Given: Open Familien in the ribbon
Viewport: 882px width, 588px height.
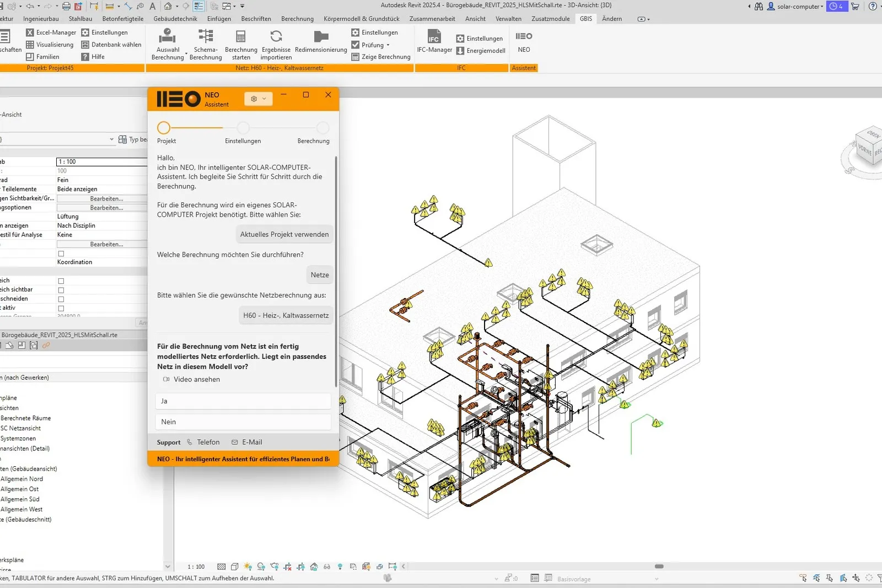Looking at the screenshot, I should (42, 57).
